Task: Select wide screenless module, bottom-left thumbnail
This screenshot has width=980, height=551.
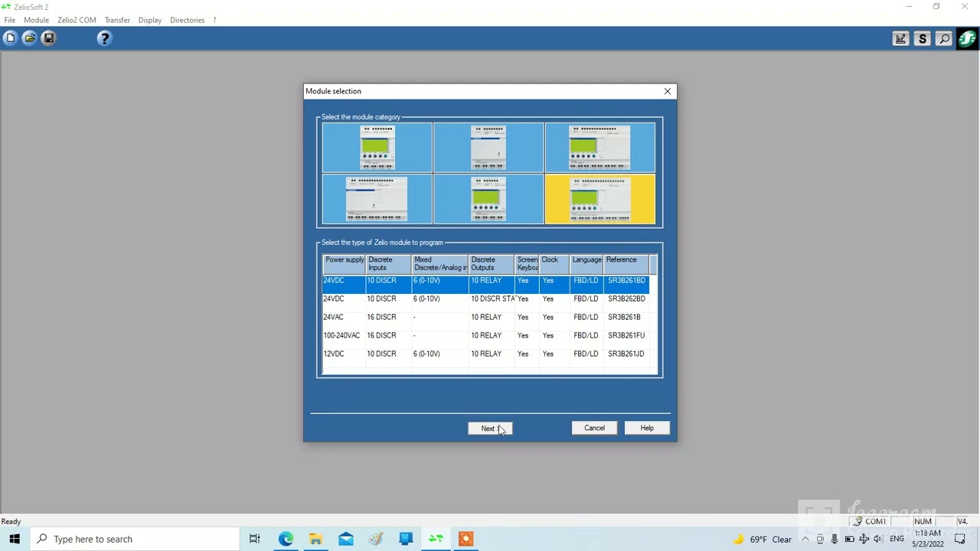Action: [x=377, y=199]
